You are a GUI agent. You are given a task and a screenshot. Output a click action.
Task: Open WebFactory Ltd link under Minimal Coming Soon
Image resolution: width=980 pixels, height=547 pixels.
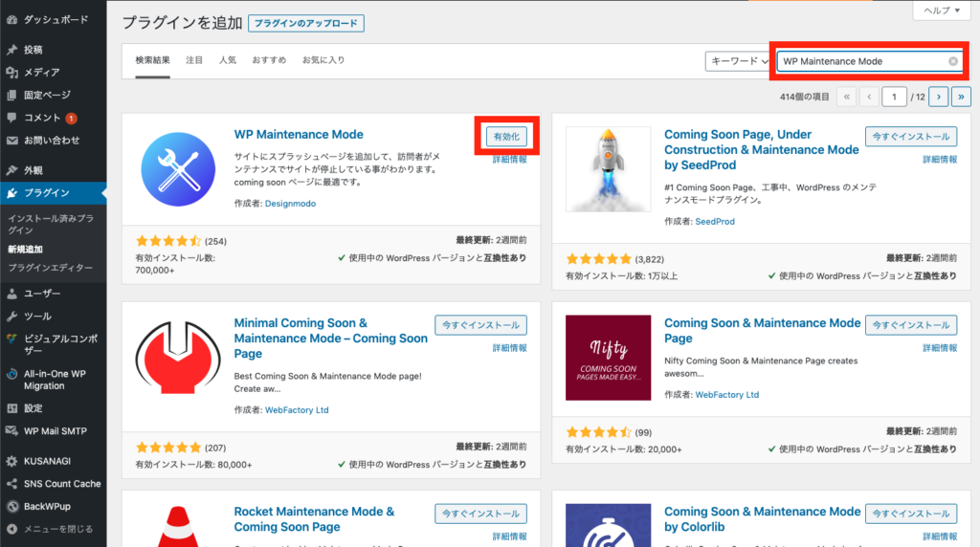(x=297, y=410)
